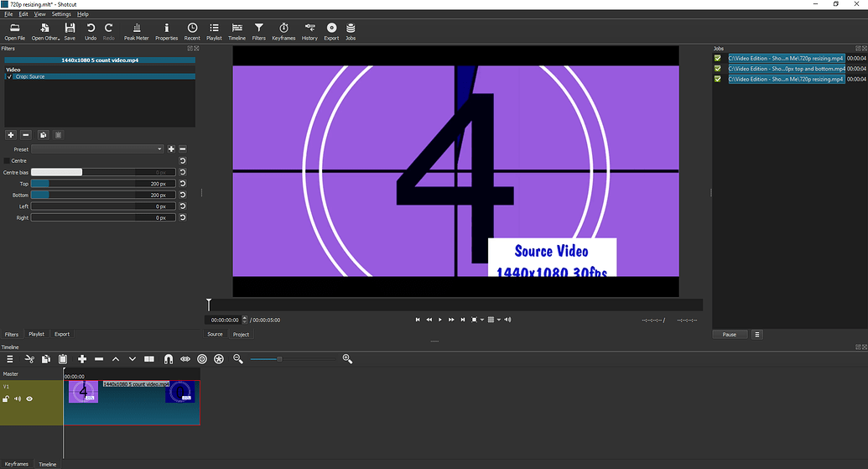This screenshot has width=868, height=469.
Task: Show the Peak Meter panel
Action: [136, 32]
